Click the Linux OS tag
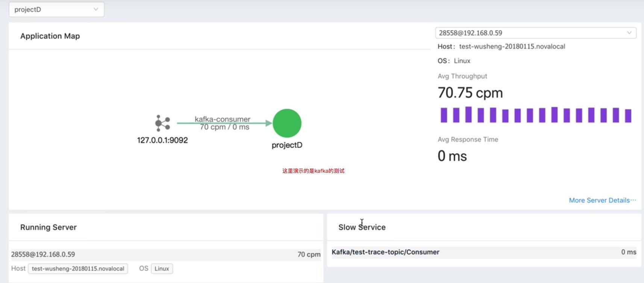 [x=162, y=269]
